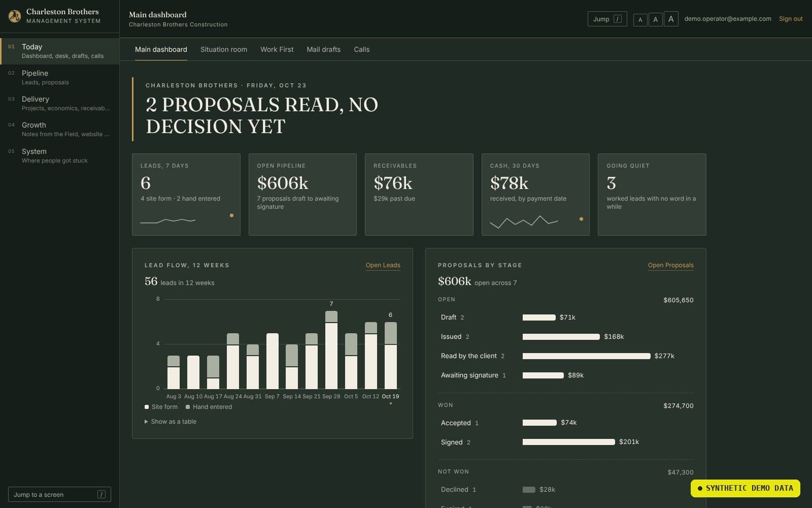Click the Open Leads link

[383, 265]
